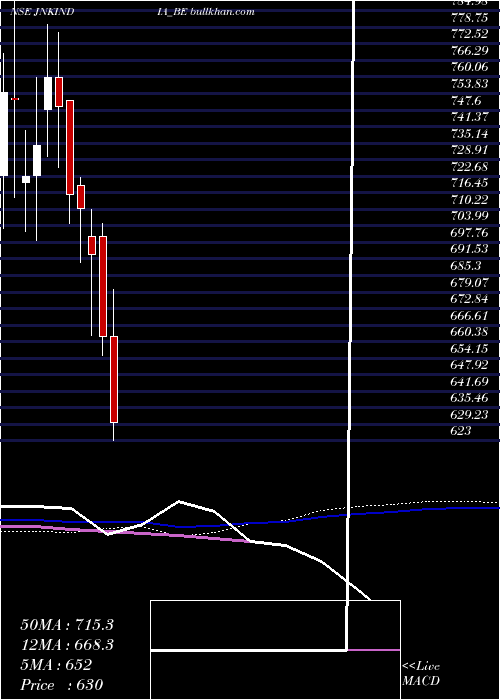
Task: Click the 685.3 price axis label
Action: [x=466, y=266]
